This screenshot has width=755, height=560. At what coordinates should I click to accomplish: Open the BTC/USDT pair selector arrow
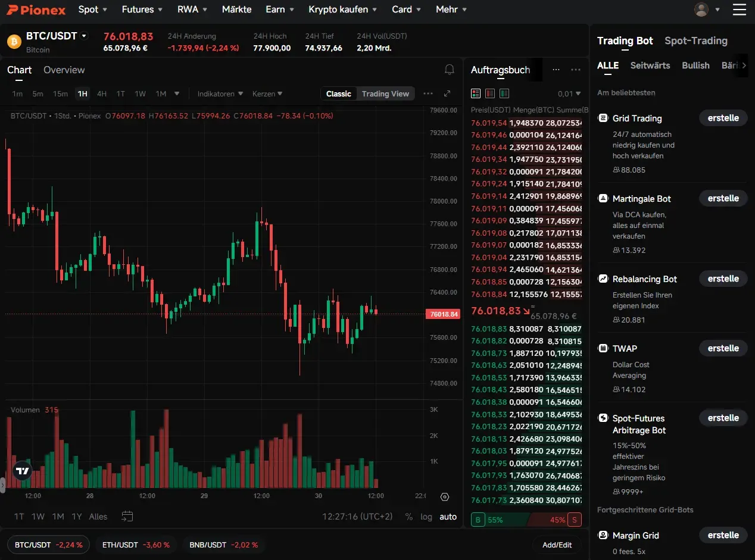[84, 36]
